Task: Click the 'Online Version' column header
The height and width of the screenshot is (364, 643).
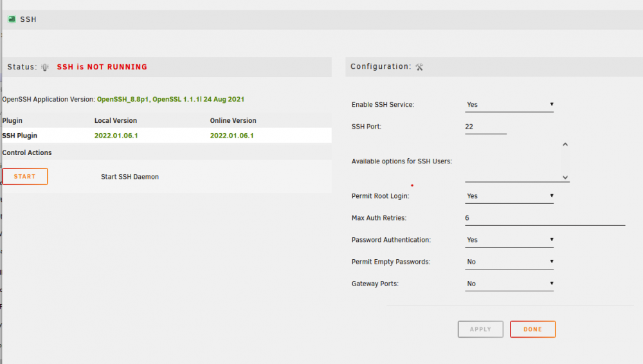Action: point(233,121)
